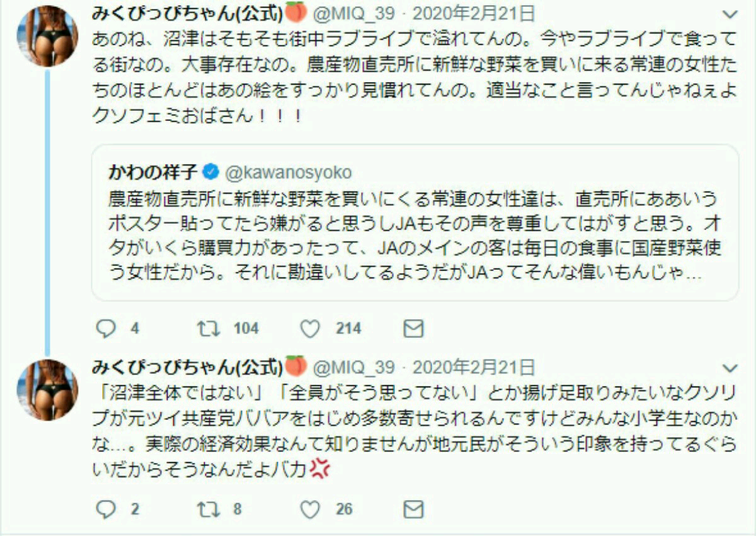Open the first tweet's profile avatar
This screenshot has height=536, width=756.
click(x=47, y=35)
